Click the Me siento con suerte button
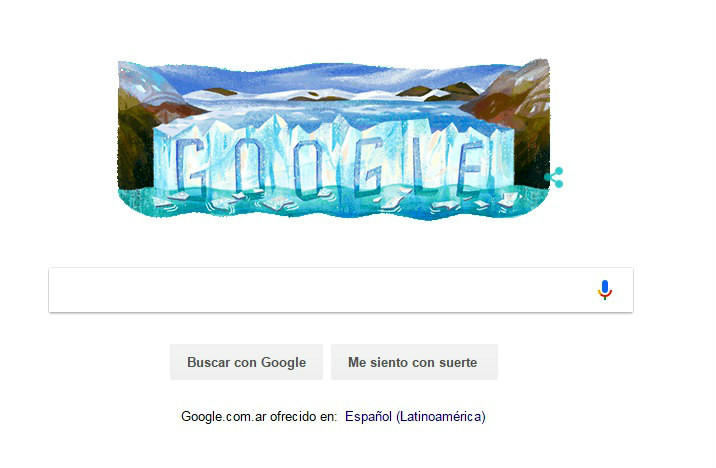Viewport: 716px width, 468px height. point(414,362)
